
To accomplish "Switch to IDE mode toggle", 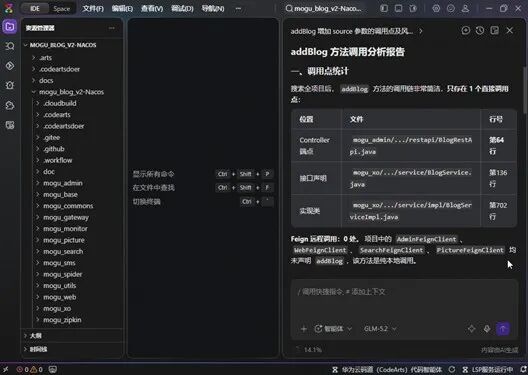I will click(35, 8).
